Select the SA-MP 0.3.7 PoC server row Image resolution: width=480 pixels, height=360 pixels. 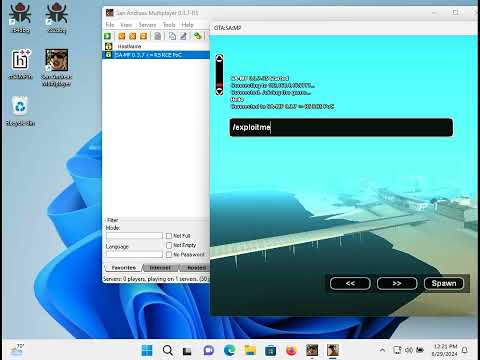pyautogui.click(x=156, y=55)
